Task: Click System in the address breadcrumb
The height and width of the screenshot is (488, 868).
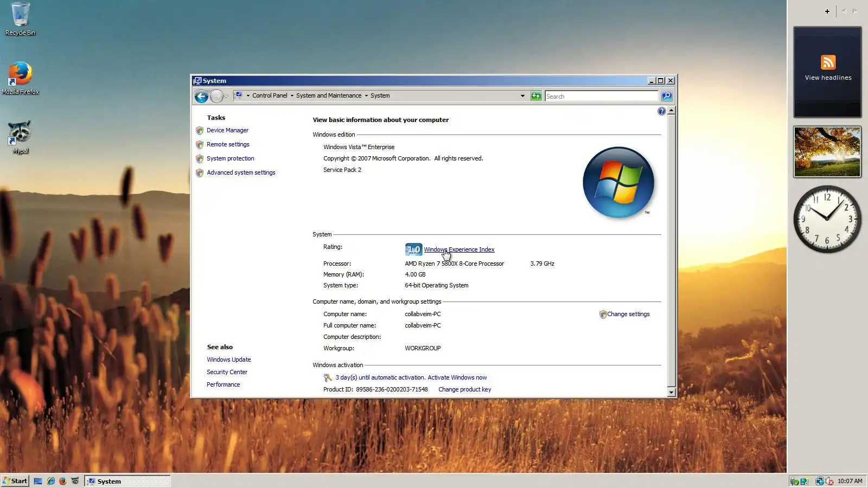Action: [x=380, y=96]
